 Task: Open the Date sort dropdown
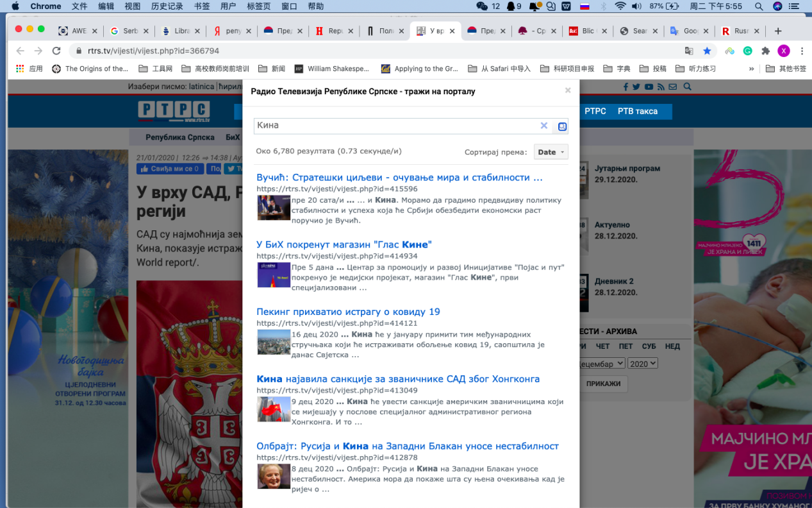pos(551,152)
